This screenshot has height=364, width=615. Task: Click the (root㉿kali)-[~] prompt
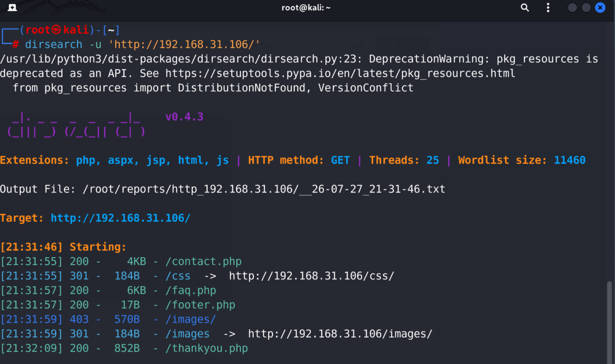[x=69, y=30]
